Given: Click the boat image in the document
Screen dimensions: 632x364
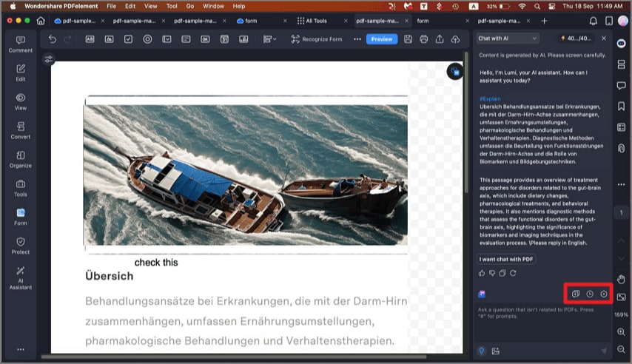Looking at the screenshot, I should point(246,175).
